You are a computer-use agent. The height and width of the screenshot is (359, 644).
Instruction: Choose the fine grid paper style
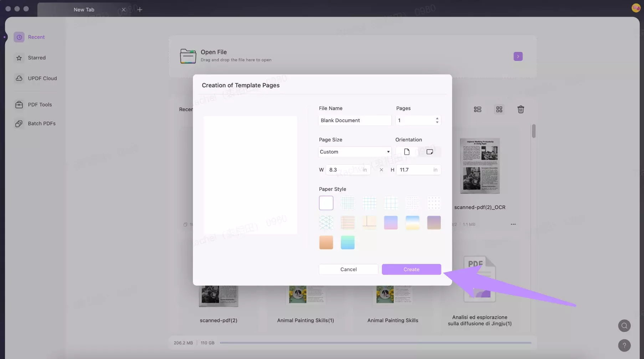point(348,203)
